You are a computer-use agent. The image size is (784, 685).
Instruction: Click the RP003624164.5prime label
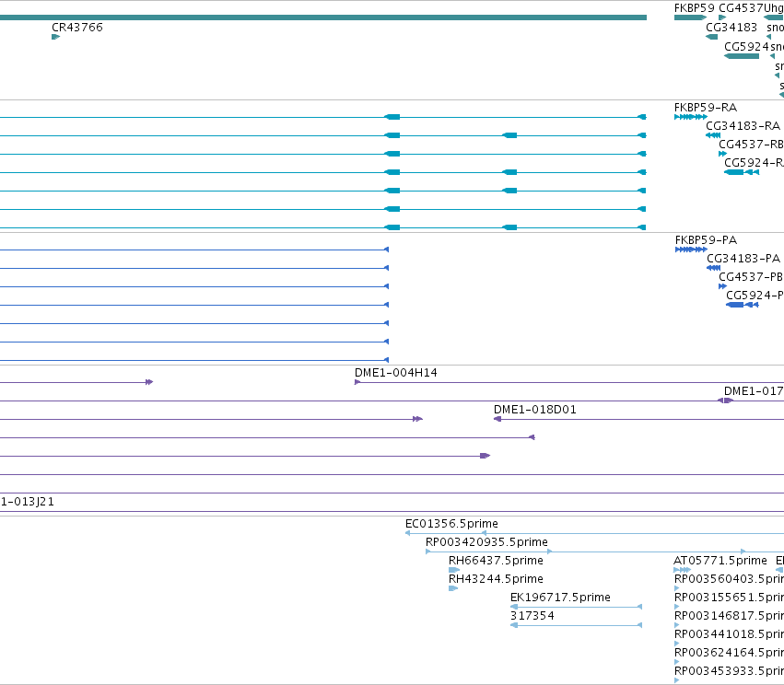(729, 653)
